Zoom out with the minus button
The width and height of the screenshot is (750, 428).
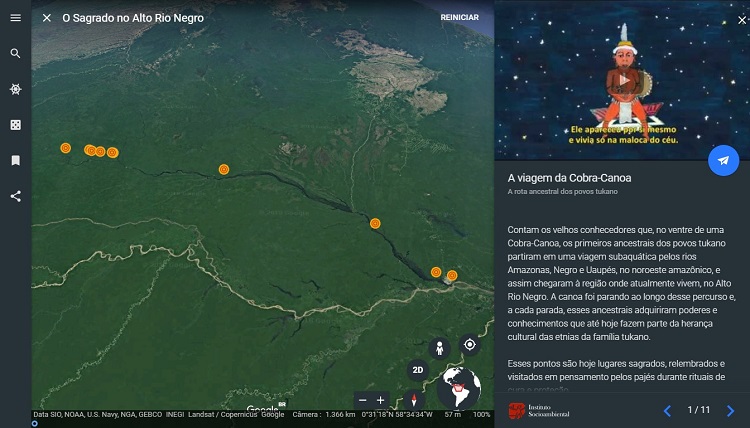[x=363, y=400]
